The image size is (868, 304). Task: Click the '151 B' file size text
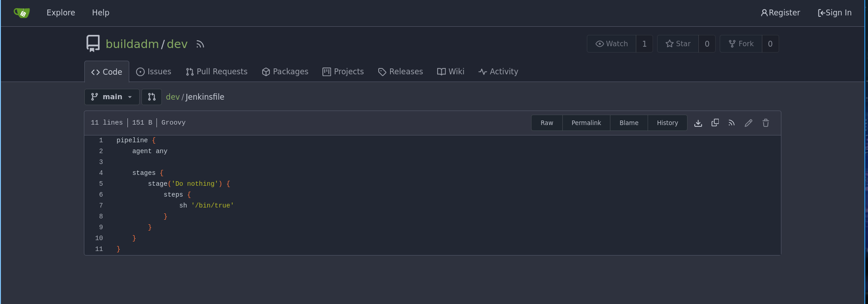pyautogui.click(x=142, y=123)
